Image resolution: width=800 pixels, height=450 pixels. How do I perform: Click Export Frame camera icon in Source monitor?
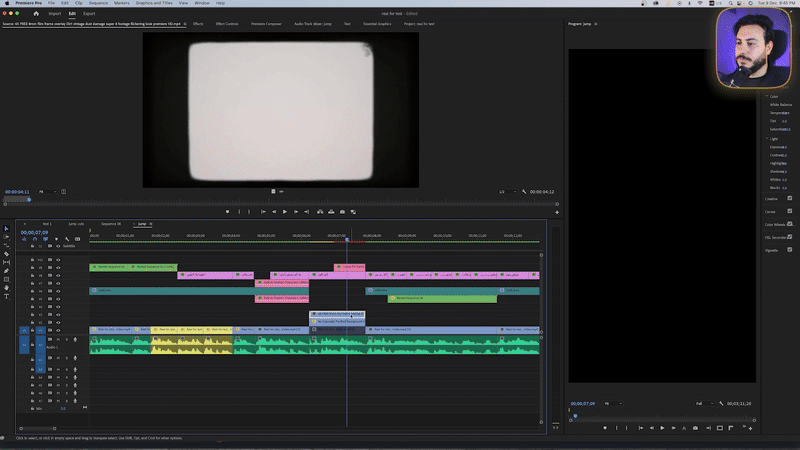(x=342, y=211)
